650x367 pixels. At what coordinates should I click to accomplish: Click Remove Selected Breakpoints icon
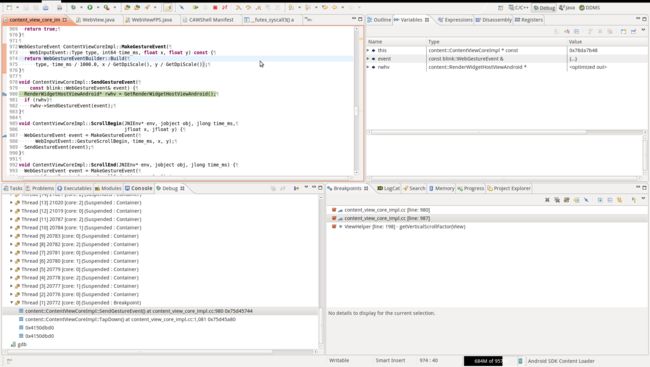click(x=547, y=200)
